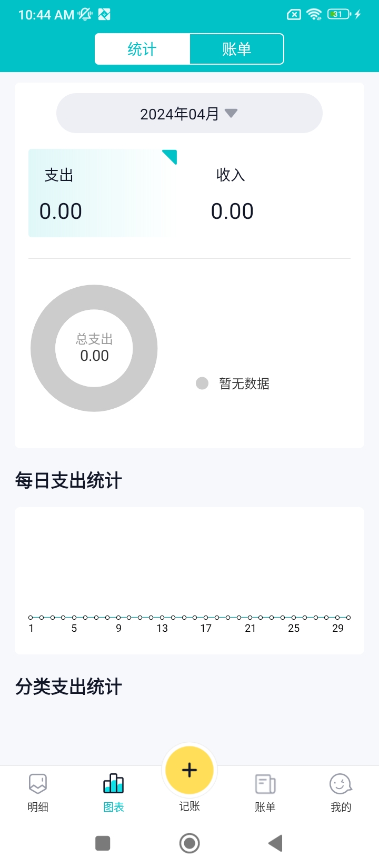
Task: Select the 图表 chart icon
Action: point(114,784)
